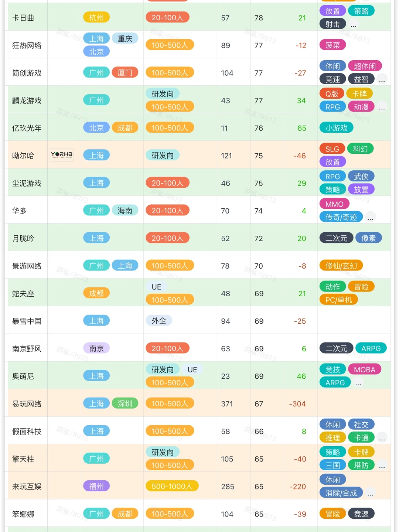Click the ARPG tag in 南京野风 row
399x532 pixels.
(x=371, y=348)
